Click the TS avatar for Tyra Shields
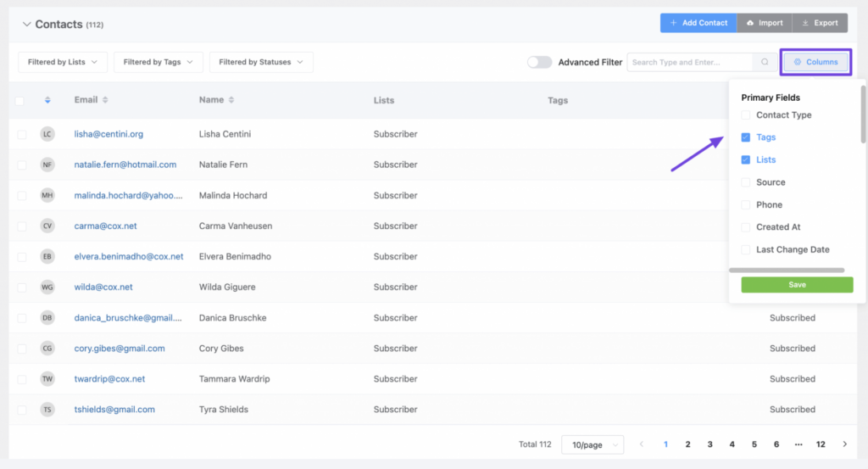This screenshot has width=868, height=469. 47,410
